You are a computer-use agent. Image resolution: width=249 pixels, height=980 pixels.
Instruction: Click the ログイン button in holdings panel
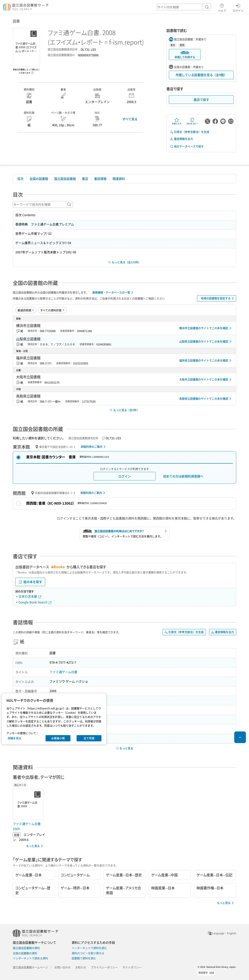point(124,476)
